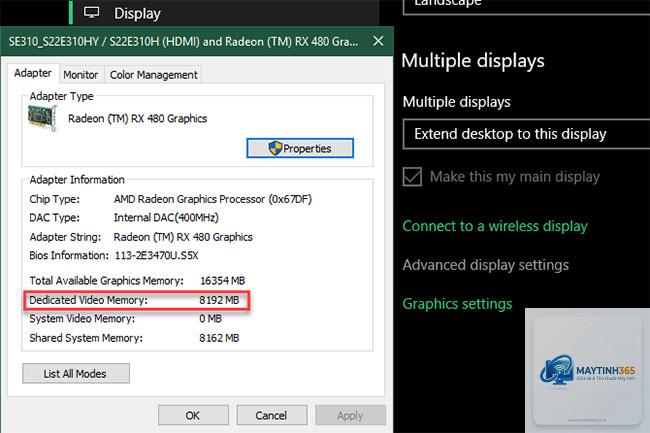Click the DAC Type value Internal DAC(400MHz)
The height and width of the screenshot is (433, 650).
click(x=166, y=218)
